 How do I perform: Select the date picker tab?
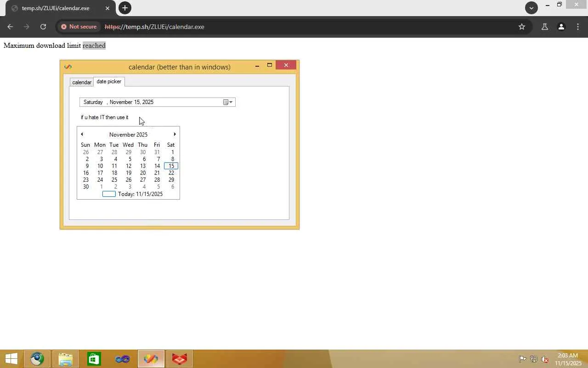(109, 81)
